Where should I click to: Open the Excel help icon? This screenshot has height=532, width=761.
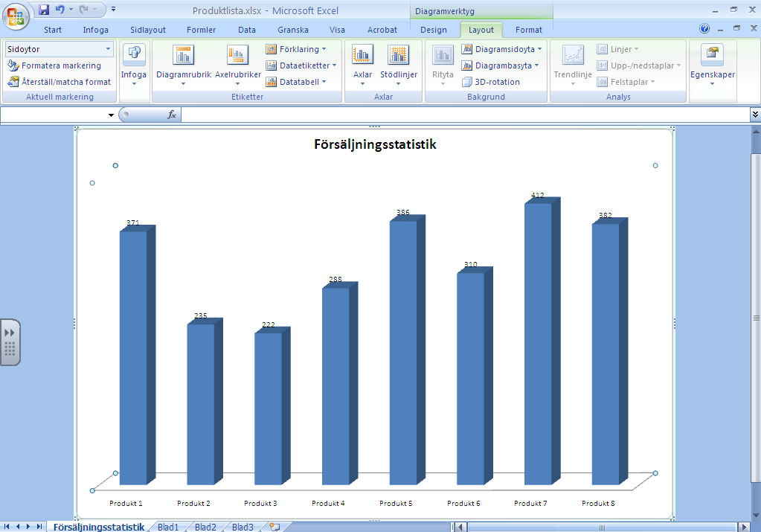point(704,28)
